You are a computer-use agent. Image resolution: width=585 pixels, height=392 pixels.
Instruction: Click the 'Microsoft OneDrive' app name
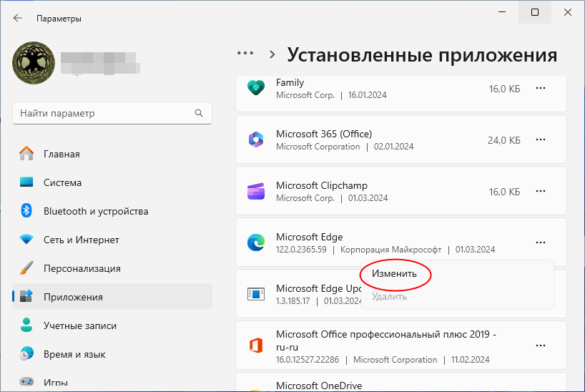point(319,386)
